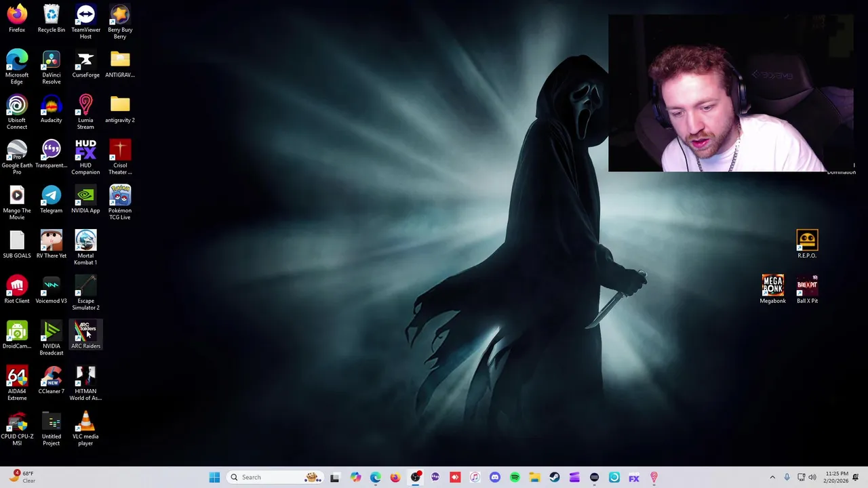This screenshot has width=868, height=488.
Task: Open Spotify from the taskbar
Action: (x=515, y=477)
